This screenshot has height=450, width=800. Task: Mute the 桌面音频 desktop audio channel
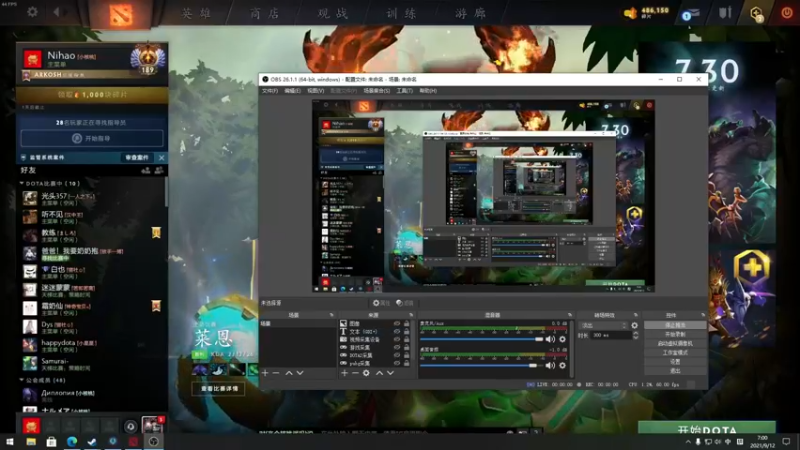[x=550, y=365]
